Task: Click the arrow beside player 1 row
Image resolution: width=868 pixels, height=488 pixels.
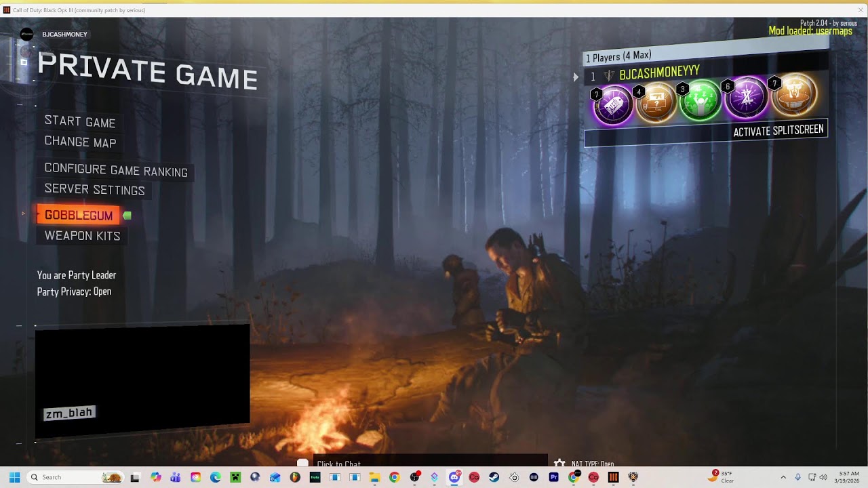Action: point(576,77)
